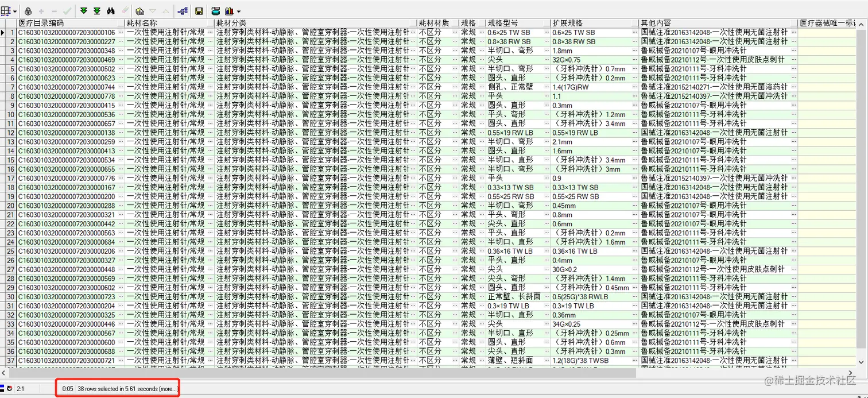Toggle the edit lock icon

[28, 10]
